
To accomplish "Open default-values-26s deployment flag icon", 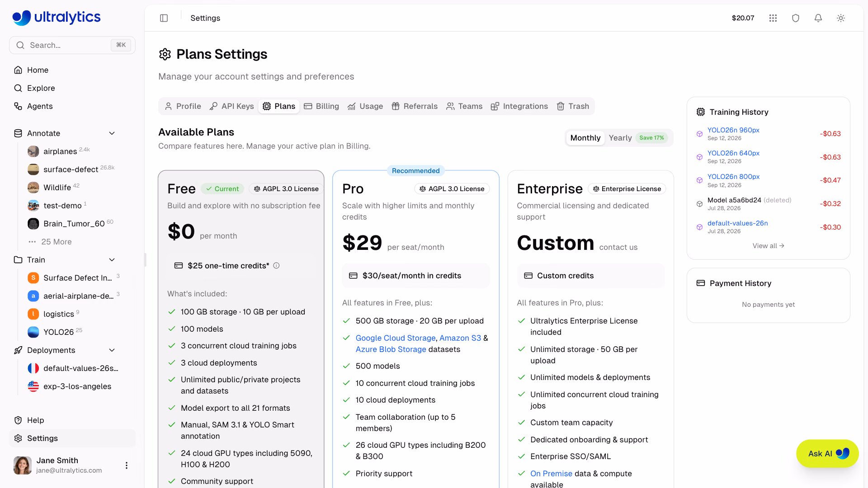I will [33, 368].
